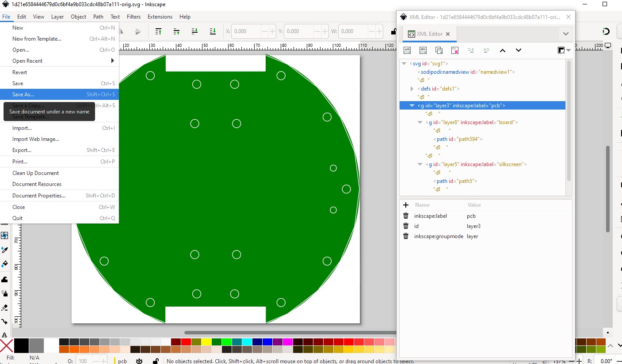Click the new text node icon
This screenshot has height=364, width=622.
pyautogui.click(x=423, y=50)
